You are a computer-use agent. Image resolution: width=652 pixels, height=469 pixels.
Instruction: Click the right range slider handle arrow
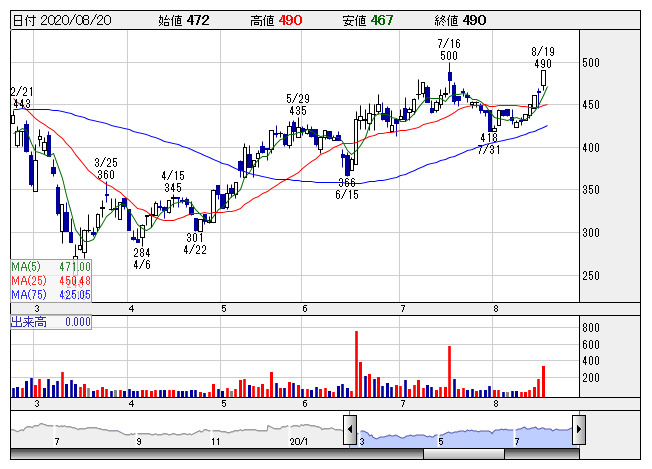[579, 430]
